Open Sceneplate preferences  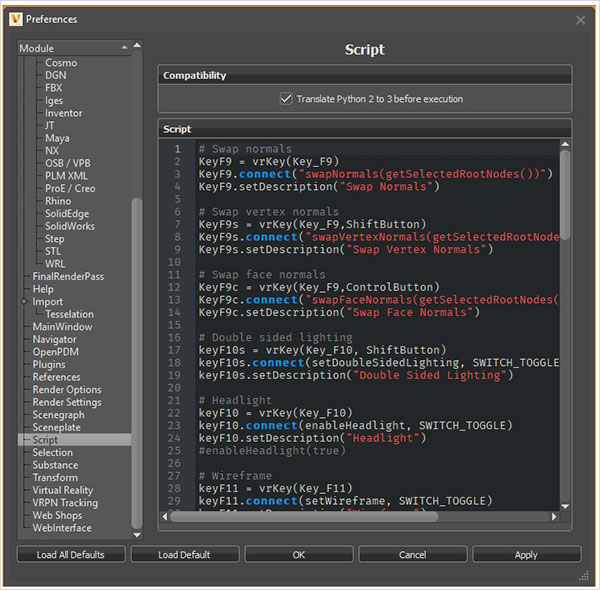tap(57, 427)
